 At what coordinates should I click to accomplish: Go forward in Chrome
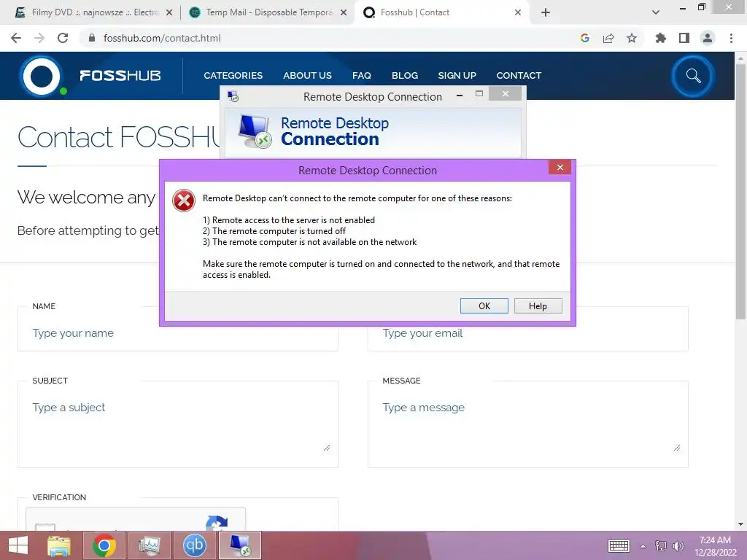39,38
